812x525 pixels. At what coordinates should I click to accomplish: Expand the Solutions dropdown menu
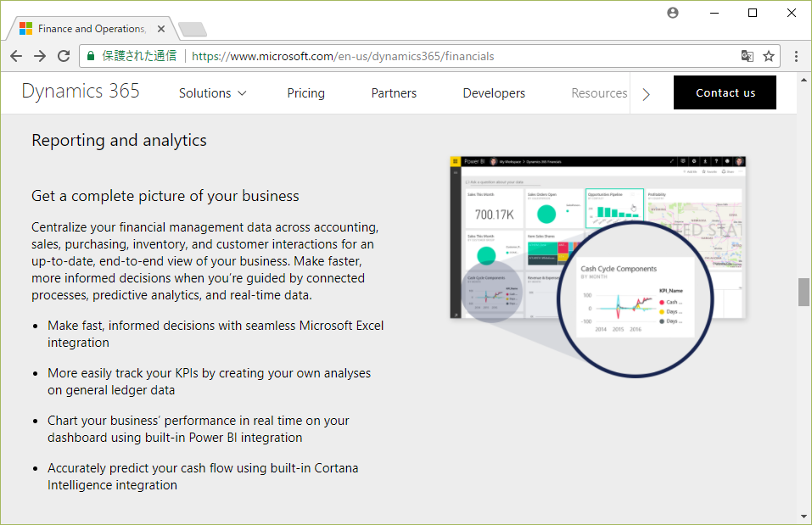click(x=212, y=93)
